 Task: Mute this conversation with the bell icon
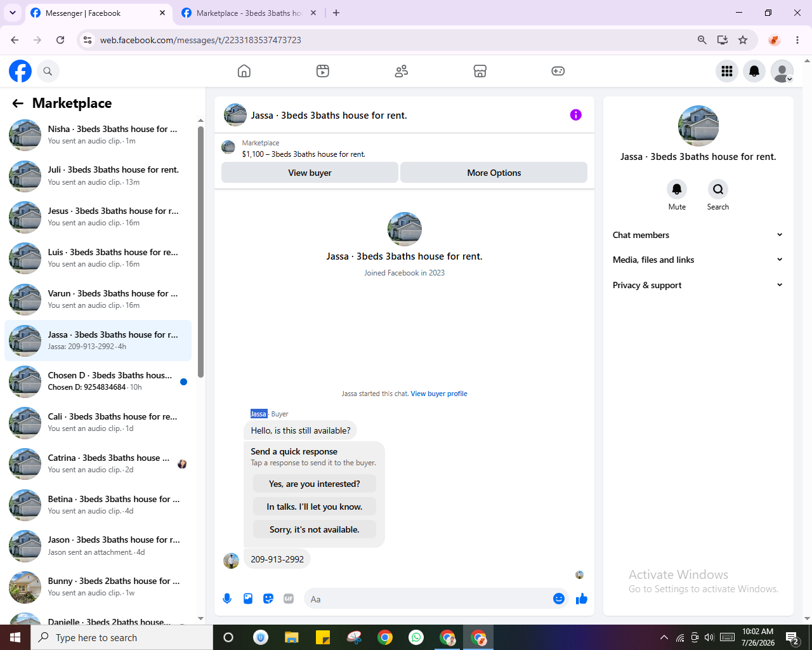coord(677,189)
